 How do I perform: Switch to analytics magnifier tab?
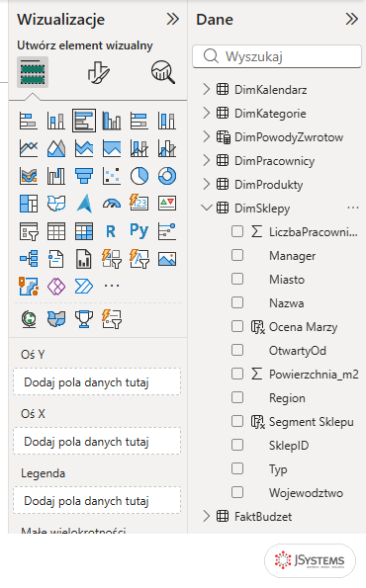pyautogui.click(x=163, y=72)
